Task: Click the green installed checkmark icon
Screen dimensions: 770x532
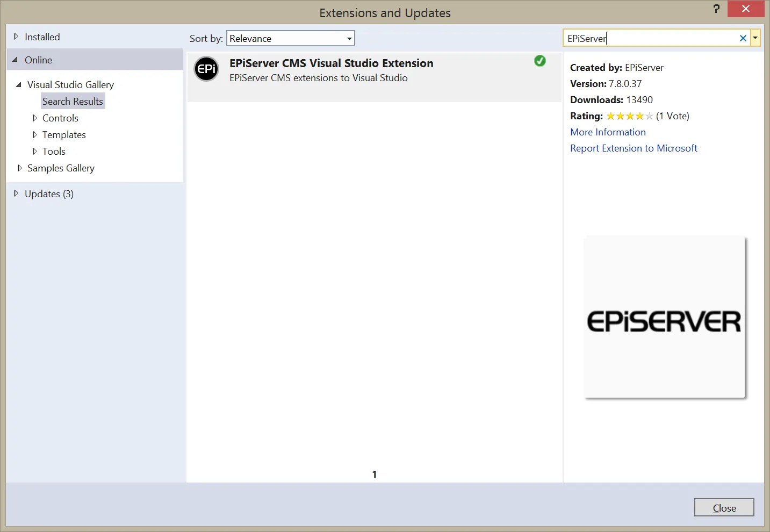Action: tap(540, 61)
